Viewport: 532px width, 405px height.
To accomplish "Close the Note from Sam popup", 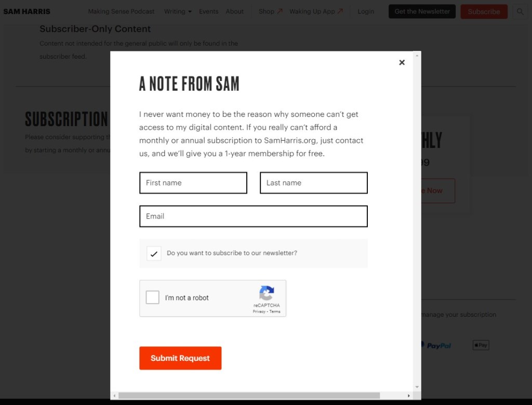I will (x=402, y=62).
